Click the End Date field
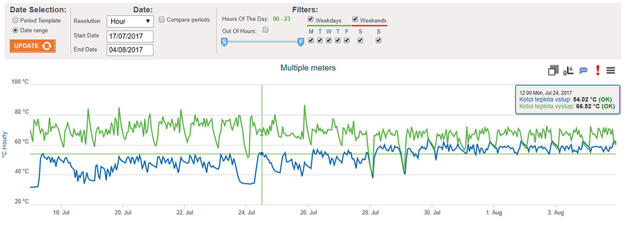Image resolution: width=644 pixels, height=230 pixels. tap(130, 50)
